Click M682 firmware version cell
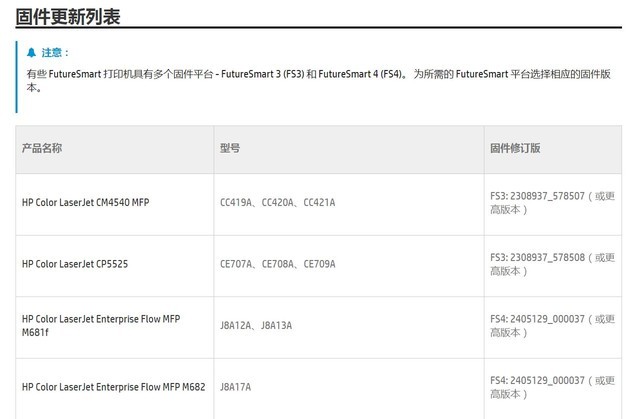The image size is (640, 419). (x=553, y=387)
